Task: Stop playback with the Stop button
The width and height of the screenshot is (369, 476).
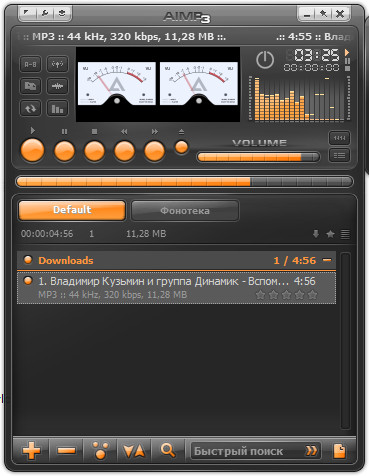Action: click(x=94, y=151)
